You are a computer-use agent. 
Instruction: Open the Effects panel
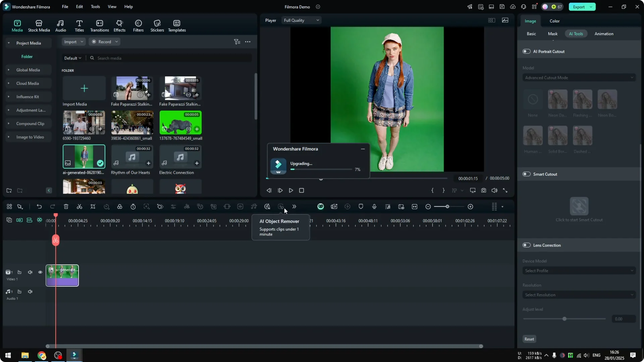pos(119,25)
